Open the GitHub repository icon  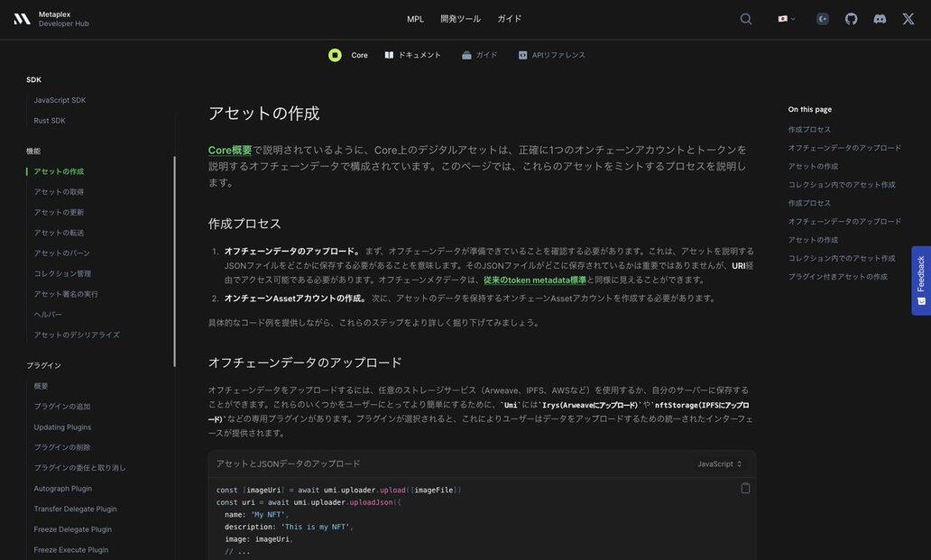pos(851,19)
